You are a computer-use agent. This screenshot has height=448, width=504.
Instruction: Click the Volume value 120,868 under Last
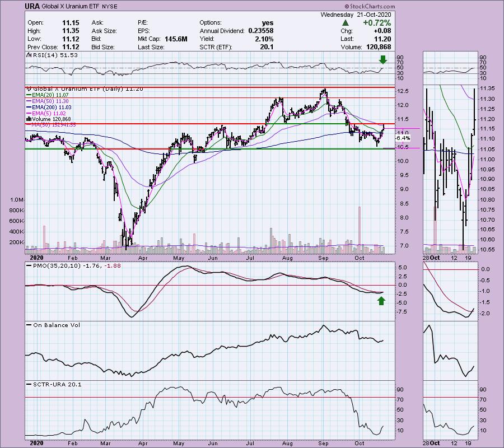tap(379, 47)
